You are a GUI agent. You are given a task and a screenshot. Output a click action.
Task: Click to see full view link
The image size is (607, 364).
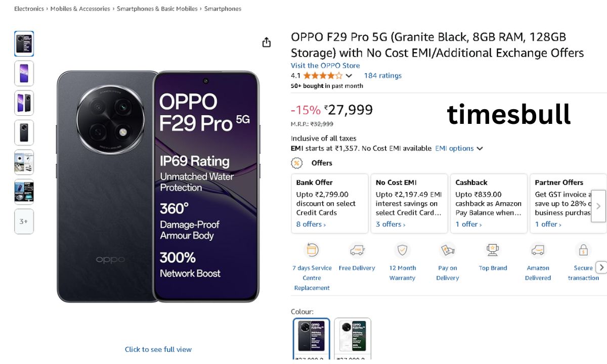click(x=158, y=349)
